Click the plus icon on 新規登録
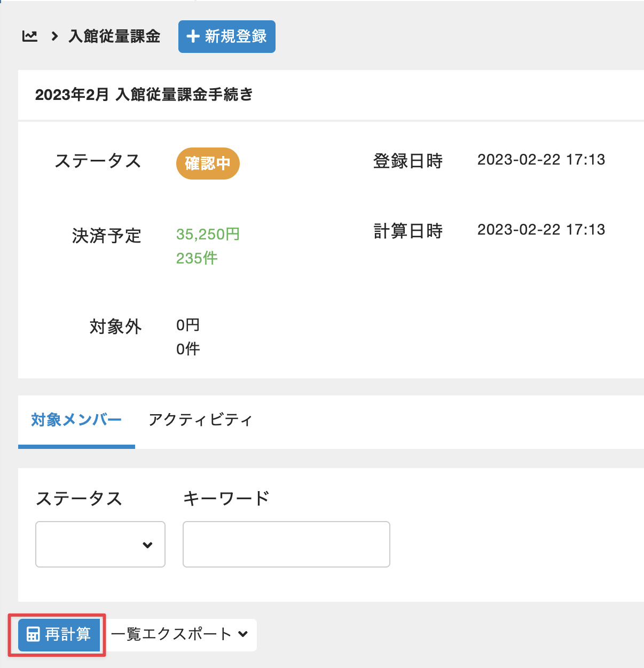This screenshot has height=668, width=644. (192, 36)
